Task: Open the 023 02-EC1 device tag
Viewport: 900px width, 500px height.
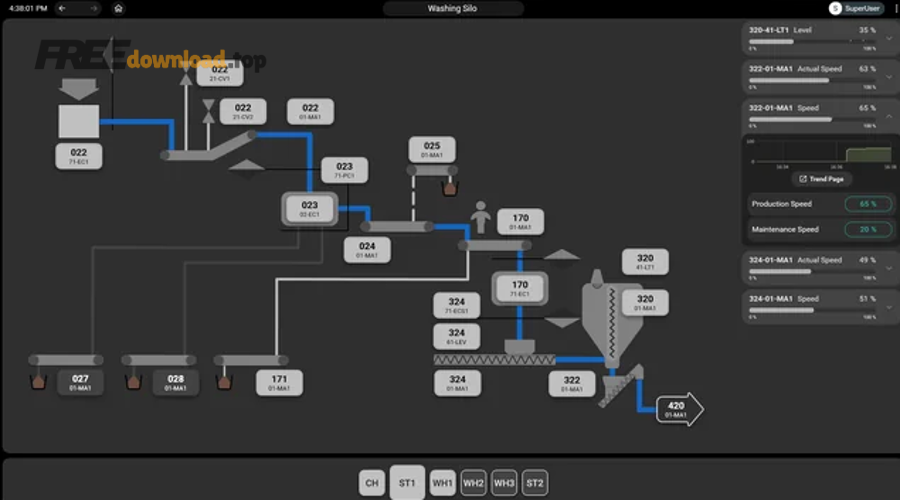Action: point(309,209)
